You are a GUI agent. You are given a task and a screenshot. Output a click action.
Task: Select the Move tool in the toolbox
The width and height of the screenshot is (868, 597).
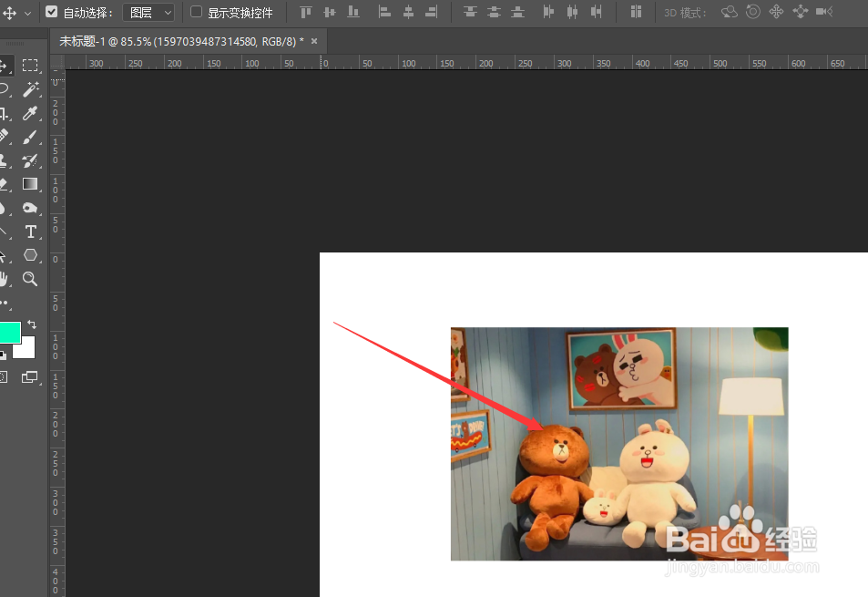click(5, 66)
